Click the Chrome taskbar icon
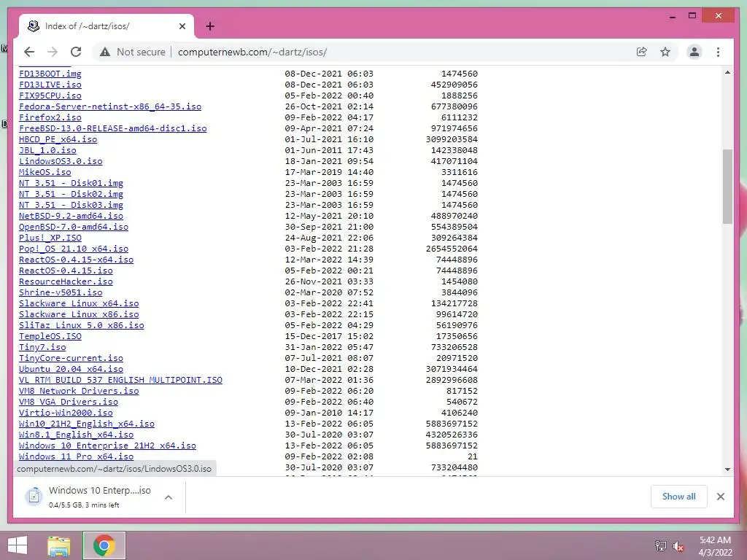747x560 pixels. pyautogui.click(x=104, y=545)
